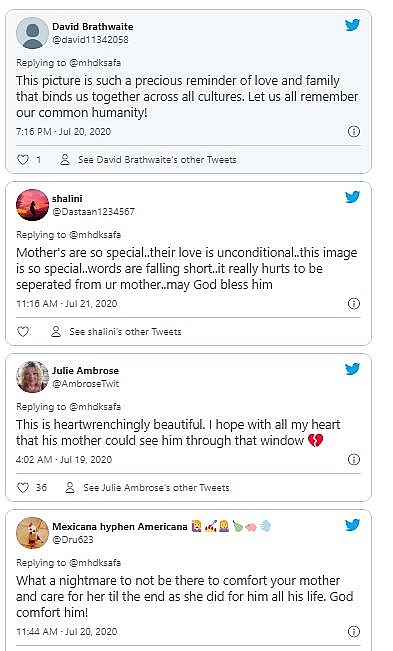
Task: Click Twitter bird icon on Mexicana hyphen Americana tweet
Action: pos(352,525)
